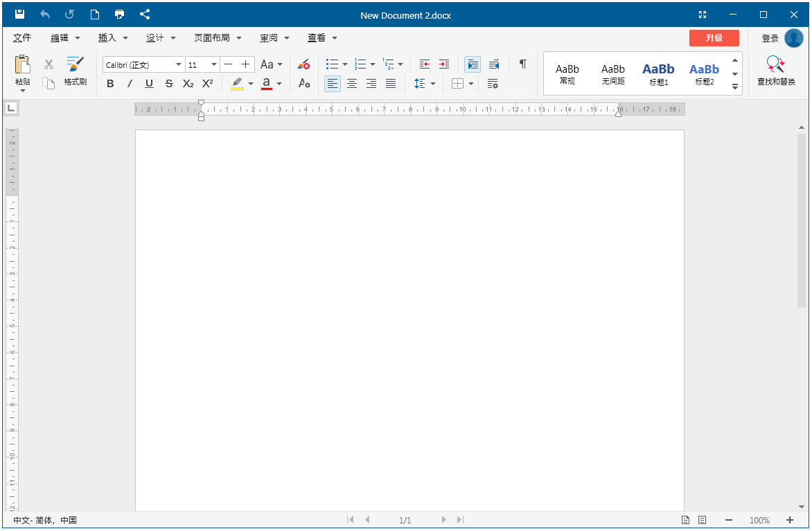Image resolution: width=812 pixels, height=531 pixels.
Task: Decrease indent
Action: [x=425, y=64]
